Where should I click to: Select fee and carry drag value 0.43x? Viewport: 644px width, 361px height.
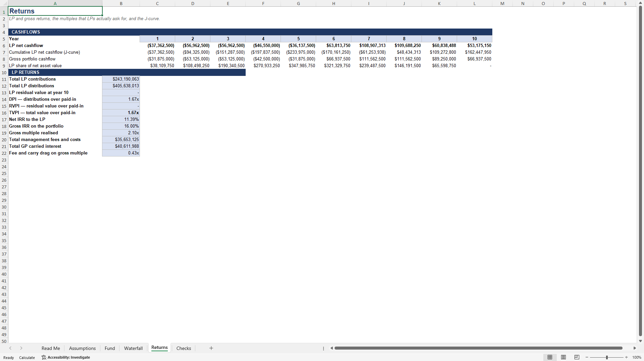(x=121, y=153)
